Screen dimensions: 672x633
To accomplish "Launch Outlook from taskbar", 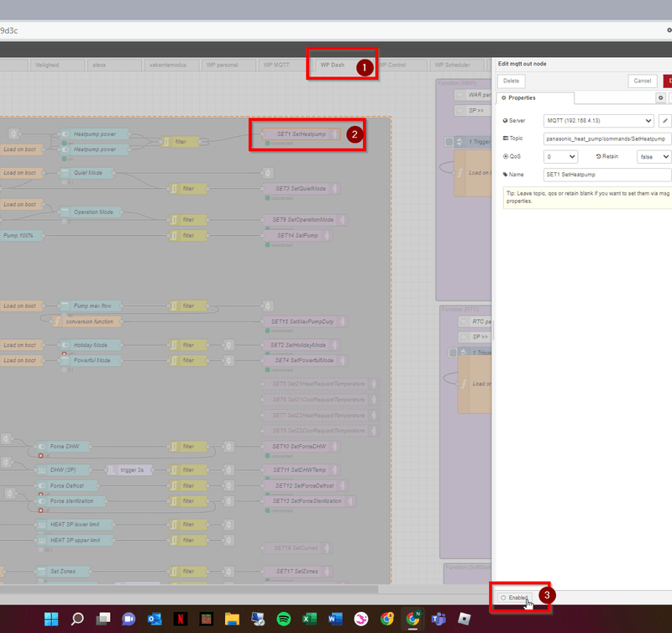I will (155, 619).
